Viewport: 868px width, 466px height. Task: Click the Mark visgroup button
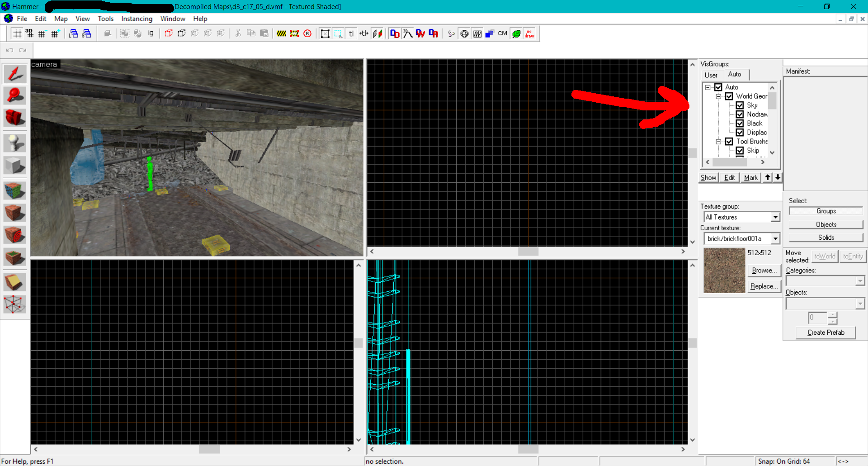point(751,178)
